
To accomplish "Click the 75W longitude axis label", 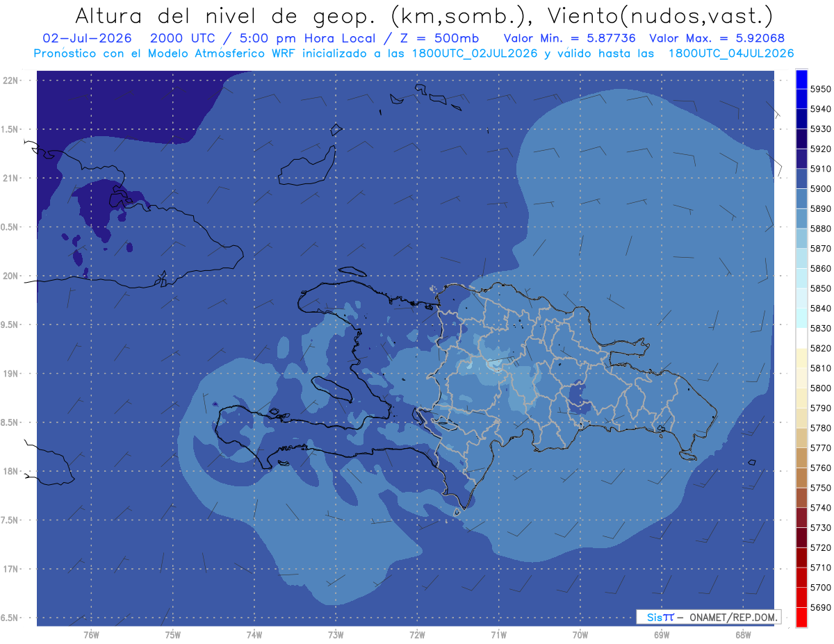I will (173, 634).
